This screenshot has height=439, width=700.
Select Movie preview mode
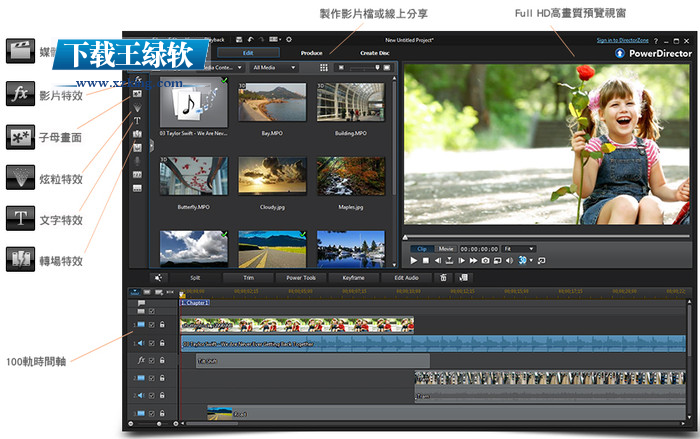point(446,249)
